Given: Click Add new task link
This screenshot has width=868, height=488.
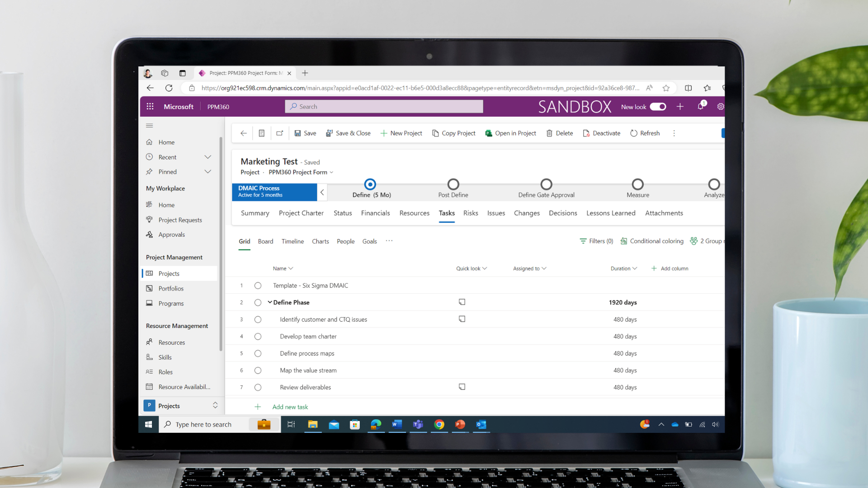Looking at the screenshot, I should 290,407.
